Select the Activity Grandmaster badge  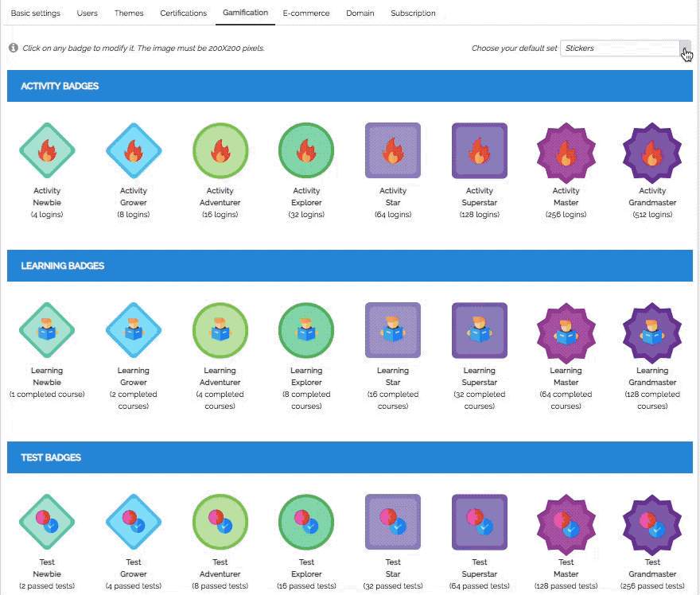pos(651,150)
